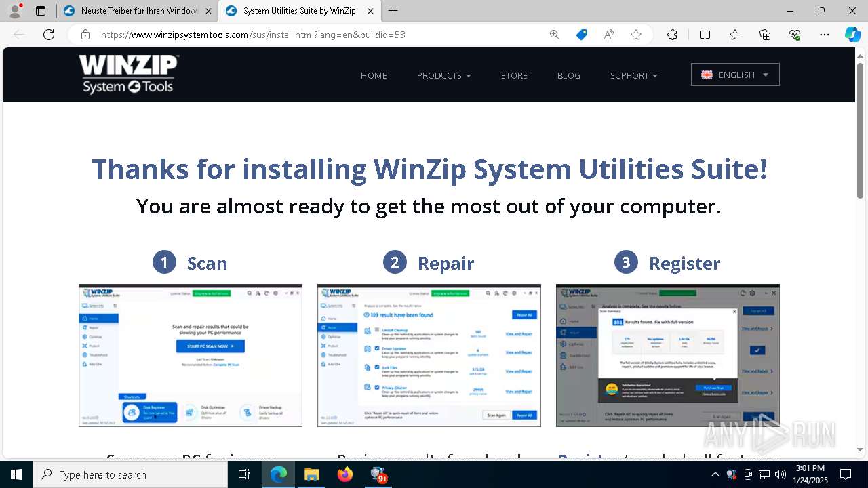868x488 pixels.
Task: Expand the SUPPORT dropdown menu
Action: 633,75
